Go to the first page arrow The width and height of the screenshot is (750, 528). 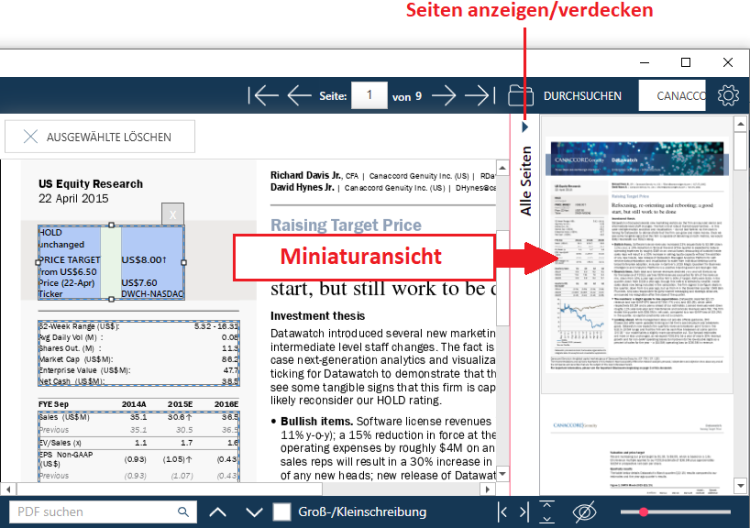point(263,96)
